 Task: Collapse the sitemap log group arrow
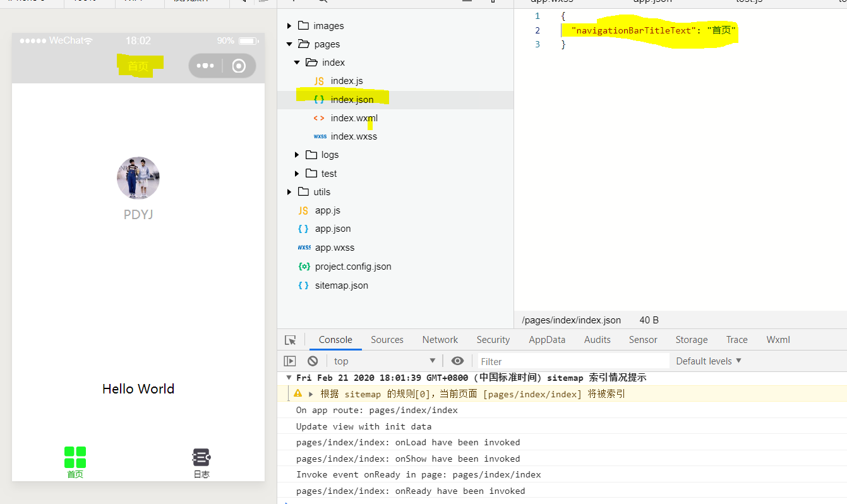click(289, 378)
